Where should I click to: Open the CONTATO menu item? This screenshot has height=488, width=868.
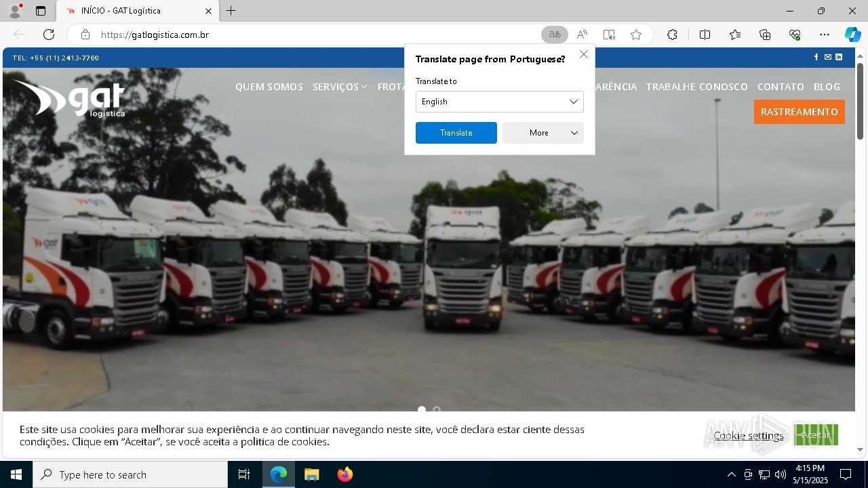781,87
